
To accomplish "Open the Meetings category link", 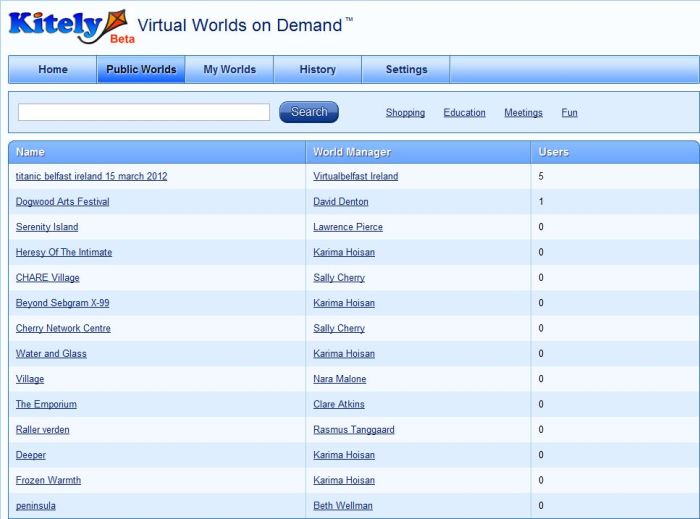I will pyautogui.click(x=523, y=113).
